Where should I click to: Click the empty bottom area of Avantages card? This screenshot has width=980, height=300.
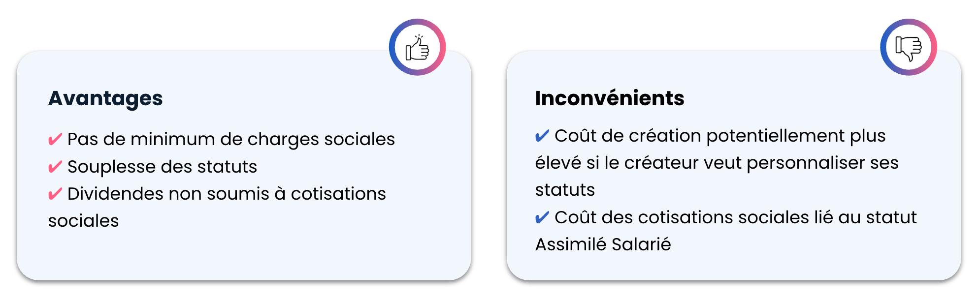point(244,256)
